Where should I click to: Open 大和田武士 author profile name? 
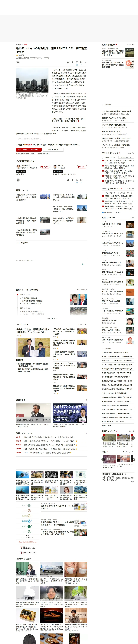(26, 166)
